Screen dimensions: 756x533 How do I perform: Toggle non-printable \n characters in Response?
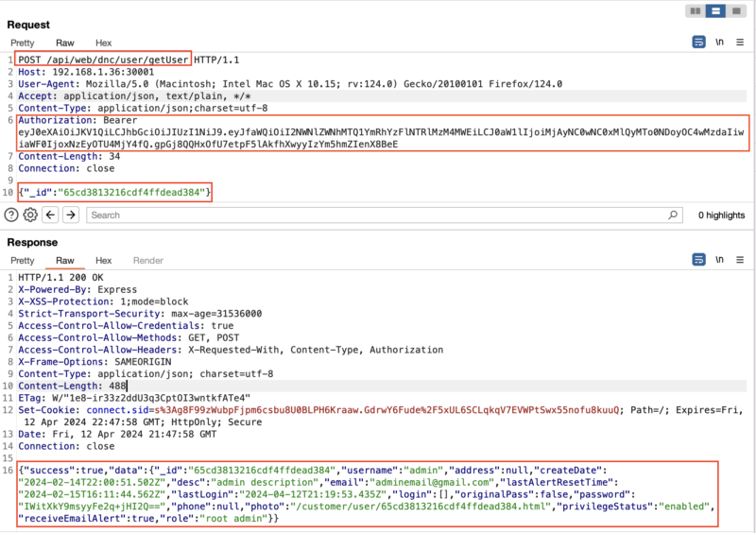pyautogui.click(x=719, y=260)
